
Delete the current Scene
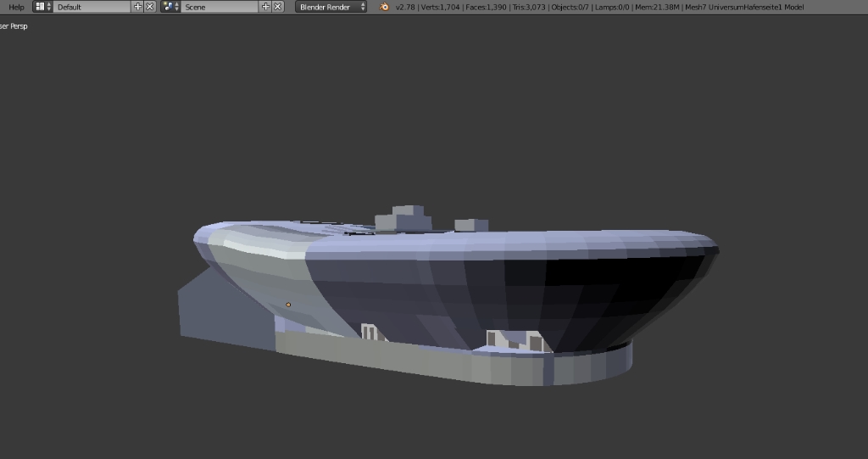(277, 7)
